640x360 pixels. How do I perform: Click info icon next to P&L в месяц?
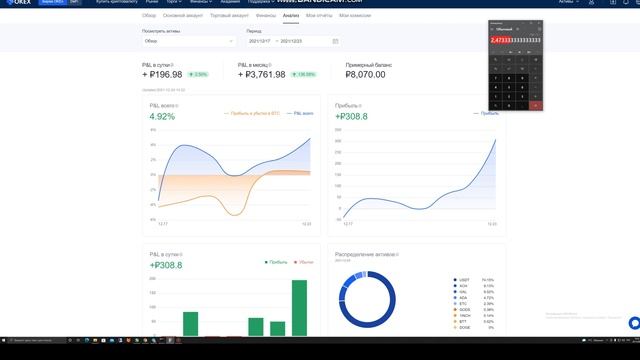click(270, 65)
